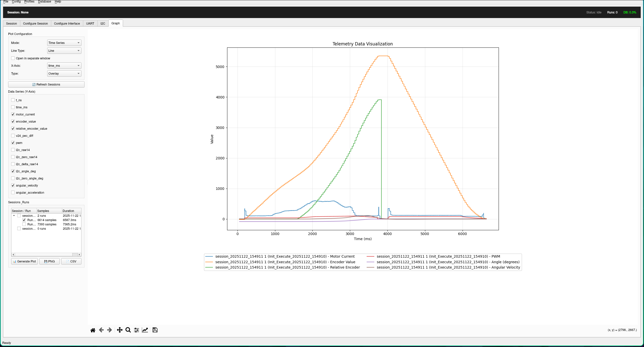Viewport: 644px width, 347px height.
Task: Enable the v24_pec_diff checkbox
Action: click(13, 136)
